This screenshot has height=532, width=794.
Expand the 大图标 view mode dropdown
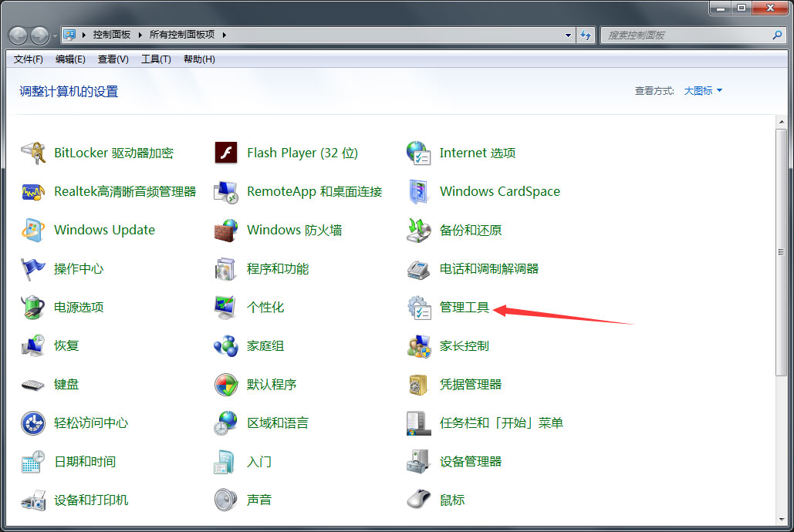click(703, 91)
